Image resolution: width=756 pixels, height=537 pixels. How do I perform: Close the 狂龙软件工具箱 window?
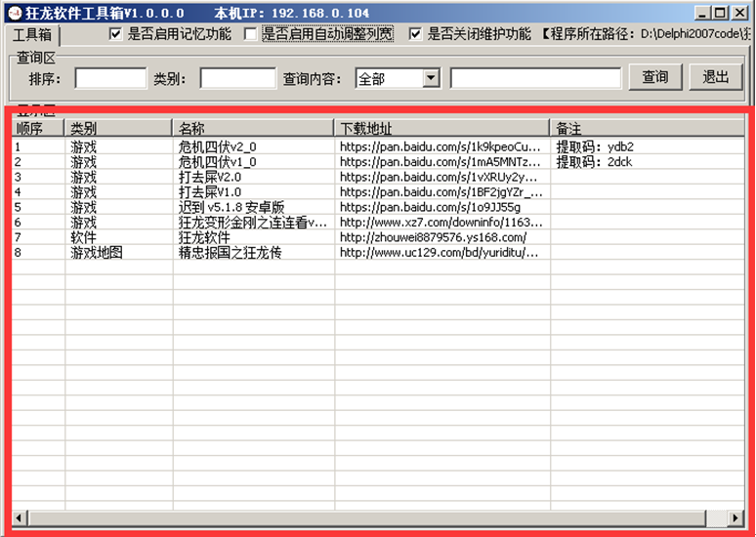point(739,13)
